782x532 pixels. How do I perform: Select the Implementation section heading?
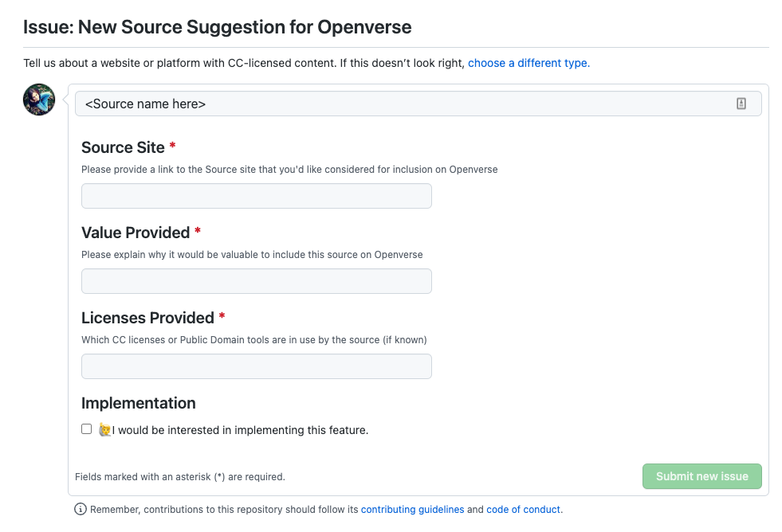138,403
